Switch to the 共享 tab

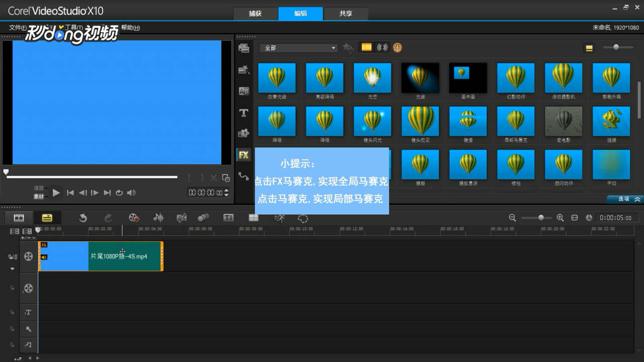point(346,14)
